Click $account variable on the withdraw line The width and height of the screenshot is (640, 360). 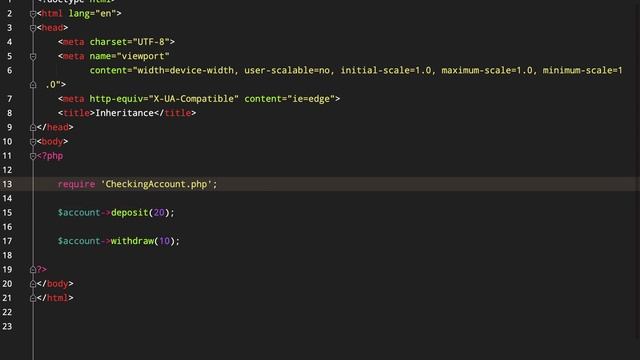[x=79, y=241]
